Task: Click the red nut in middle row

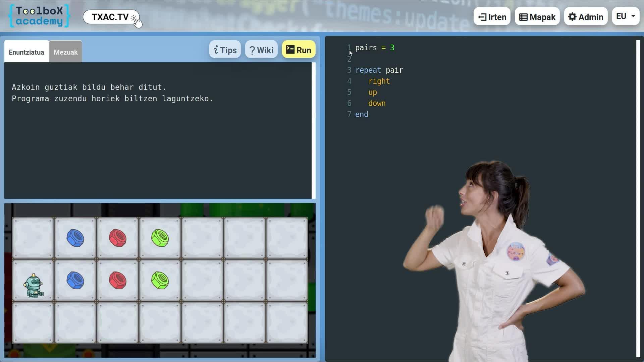Action: coord(118,280)
